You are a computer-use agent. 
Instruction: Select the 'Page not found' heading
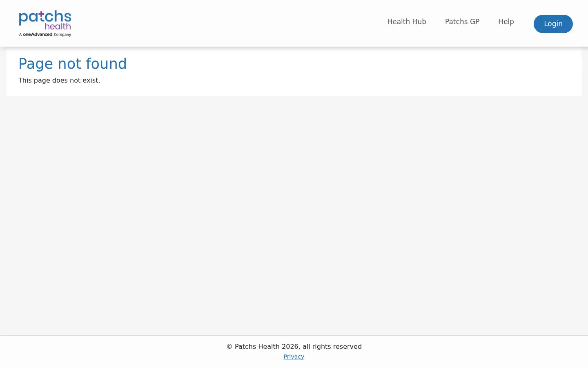(73, 64)
